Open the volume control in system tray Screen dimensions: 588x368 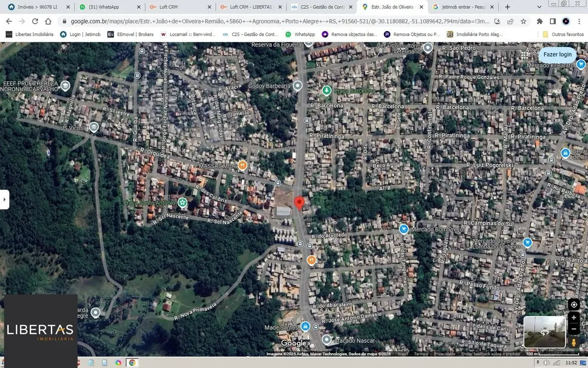point(546,362)
